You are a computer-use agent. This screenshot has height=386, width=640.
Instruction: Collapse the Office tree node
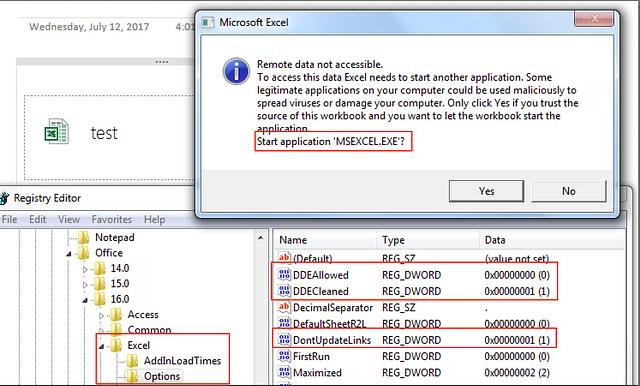point(69,254)
